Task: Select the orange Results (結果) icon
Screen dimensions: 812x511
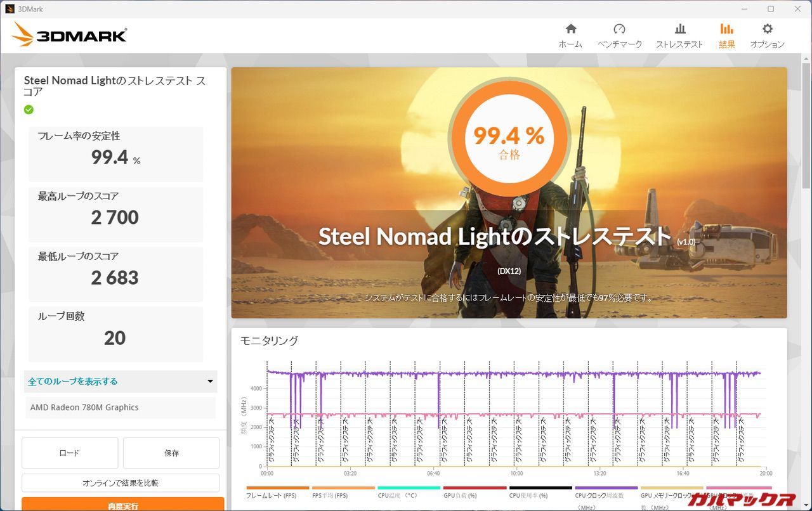Action: [726, 29]
